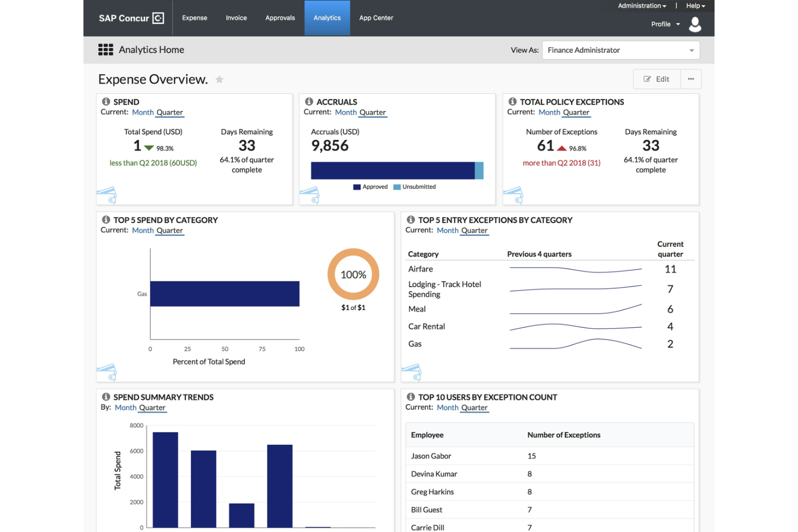
Task: Open the App Center tab
Action: click(x=376, y=18)
